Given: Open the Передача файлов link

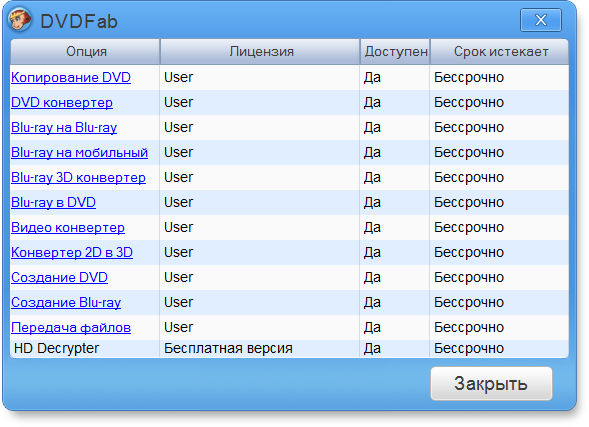Looking at the screenshot, I should tap(71, 327).
